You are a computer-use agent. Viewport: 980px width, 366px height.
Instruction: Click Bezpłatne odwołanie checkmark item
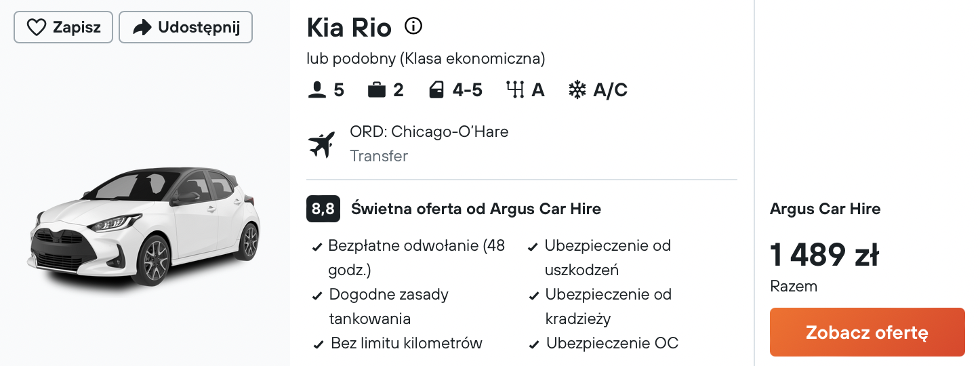point(409,258)
